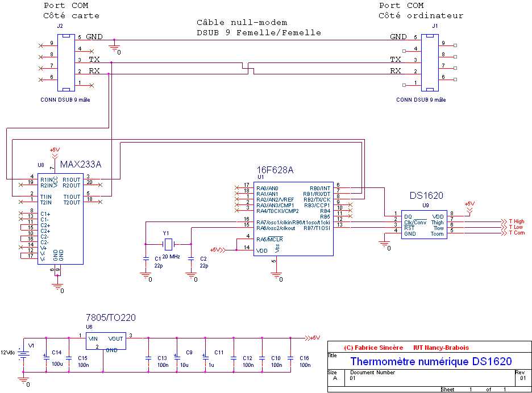Click the C11 1u capacitor symbol
Image resolution: width=532 pixels, height=393 pixels.
coord(205,357)
